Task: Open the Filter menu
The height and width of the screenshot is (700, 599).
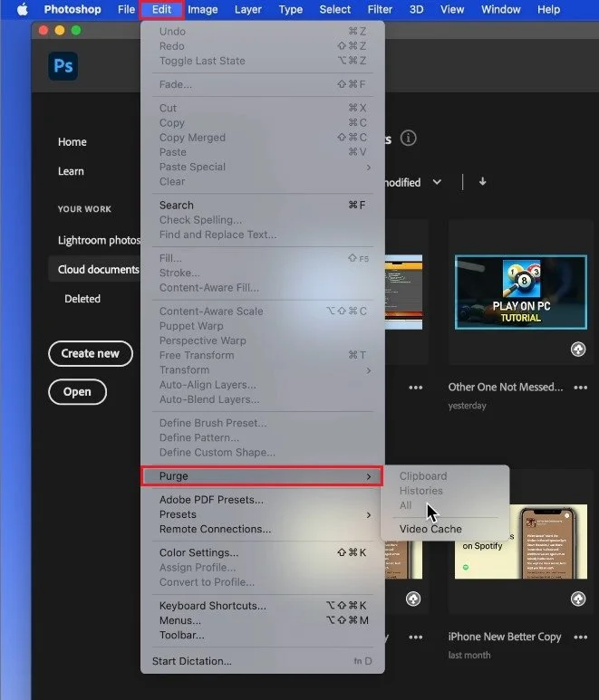Action: tap(380, 9)
